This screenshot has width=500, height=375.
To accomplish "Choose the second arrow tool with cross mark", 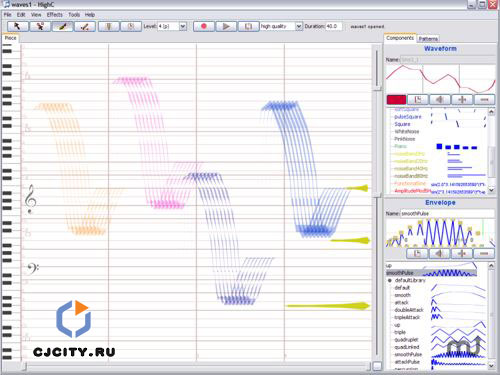I will click(40, 26).
